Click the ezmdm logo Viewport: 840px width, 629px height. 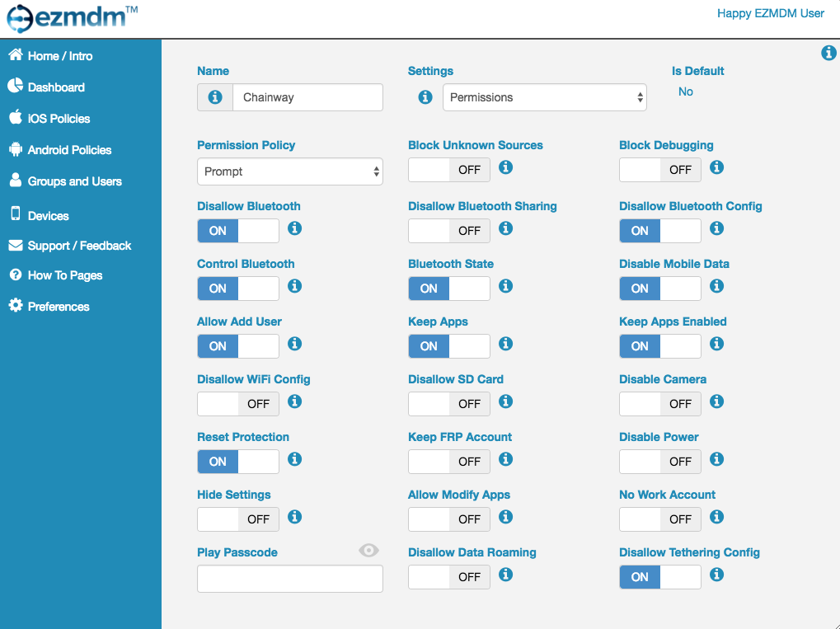(x=72, y=17)
